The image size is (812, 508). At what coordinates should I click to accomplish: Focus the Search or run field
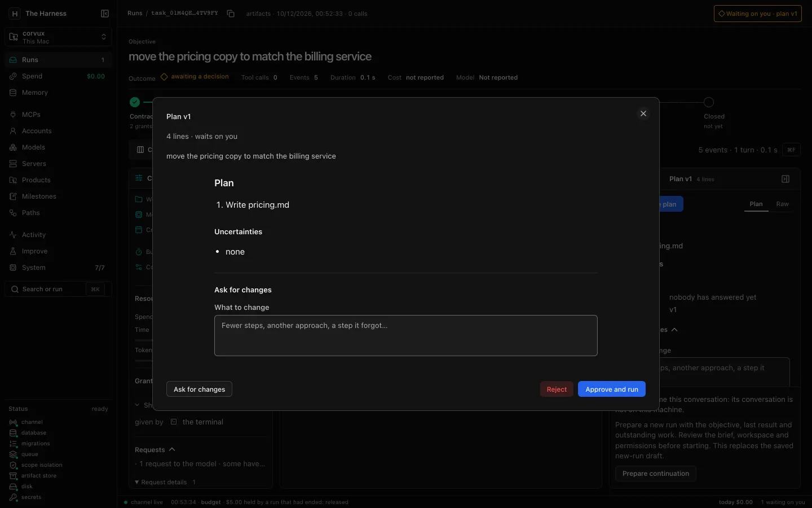[58, 289]
